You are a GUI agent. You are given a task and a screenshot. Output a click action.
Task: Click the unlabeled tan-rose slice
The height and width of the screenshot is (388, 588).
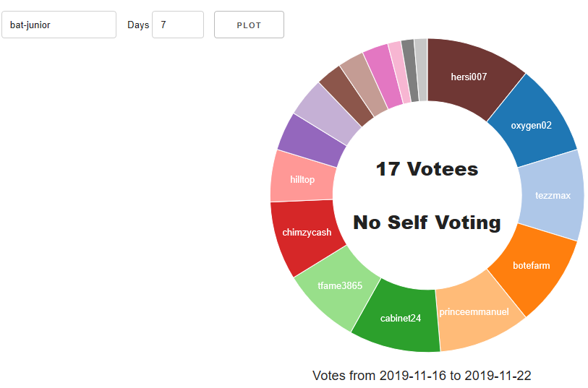point(365,84)
